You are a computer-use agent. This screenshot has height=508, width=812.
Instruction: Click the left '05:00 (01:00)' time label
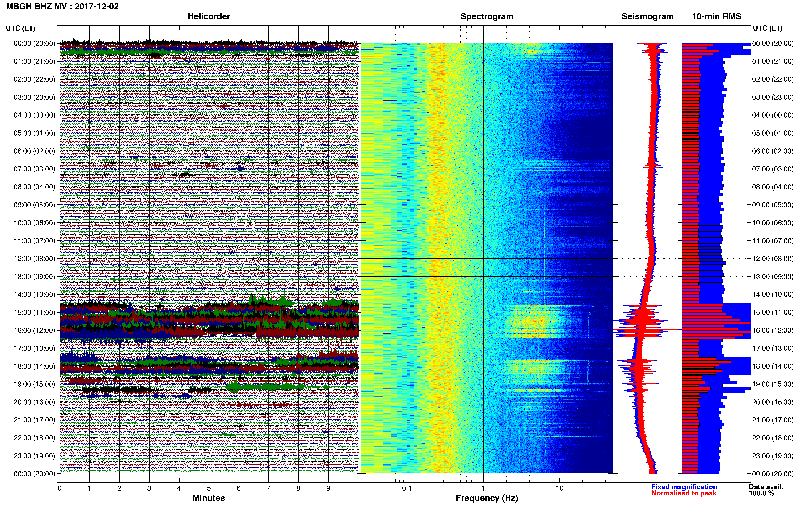34,133
